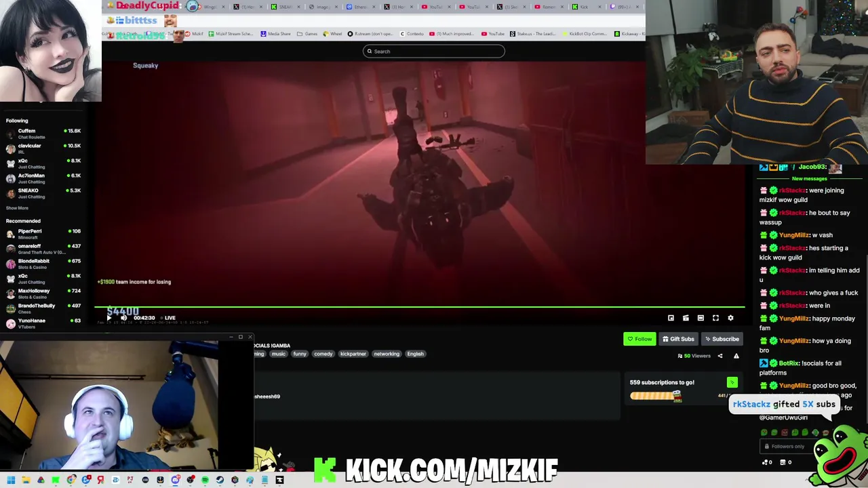Open the Wheel bookmark
Image resolution: width=868 pixels, height=488 pixels.
tap(333, 34)
